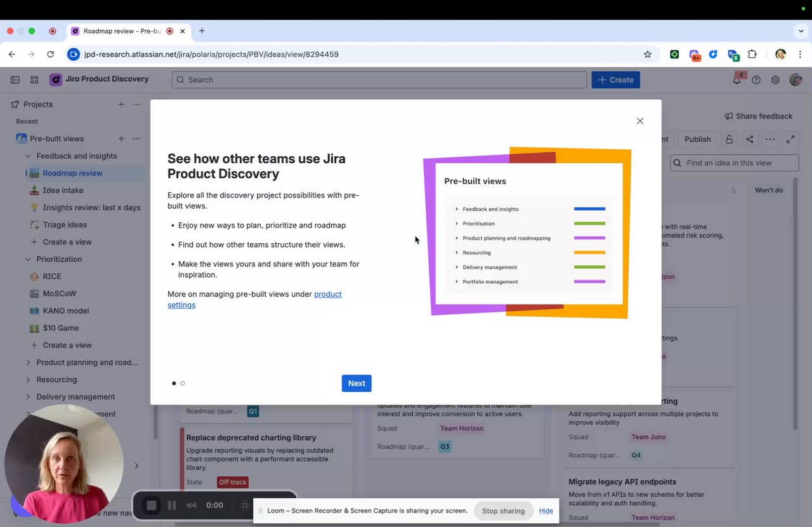Viewport: 812px width, 527px height.
Task: Open the Help question mark icon
Action: click(756, 80)
